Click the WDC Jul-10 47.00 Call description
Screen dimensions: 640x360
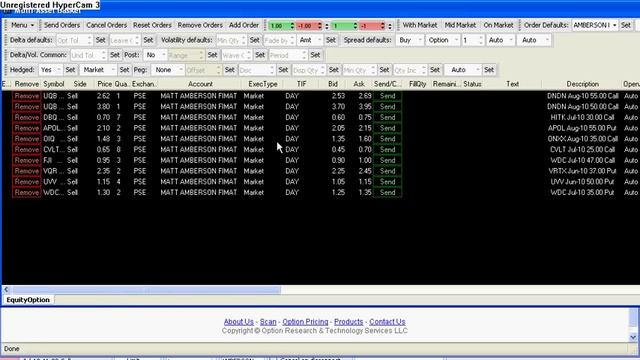point(582,160)
